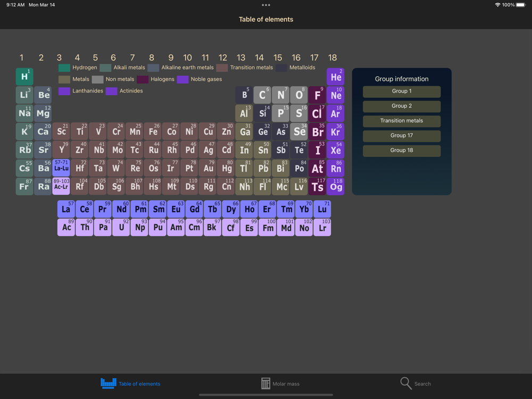Show Group 17 information
Image resolution: width=532 pixels, height=399 pixels.
click(402, 136)
